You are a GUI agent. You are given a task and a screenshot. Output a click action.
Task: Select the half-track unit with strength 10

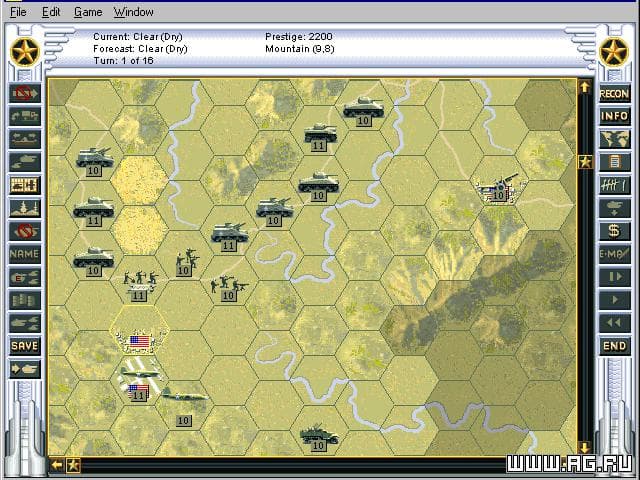click(x=318, y=437)
